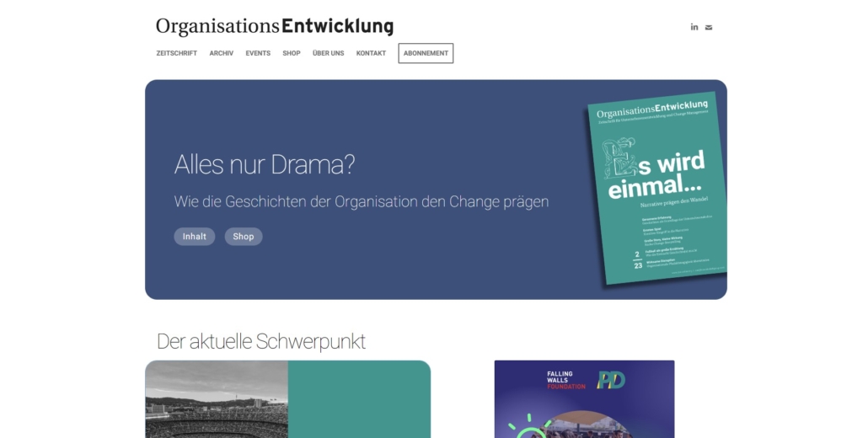
Task: Click the headline 'Alles nur Drama?'
Action: (x=265, y=164)
